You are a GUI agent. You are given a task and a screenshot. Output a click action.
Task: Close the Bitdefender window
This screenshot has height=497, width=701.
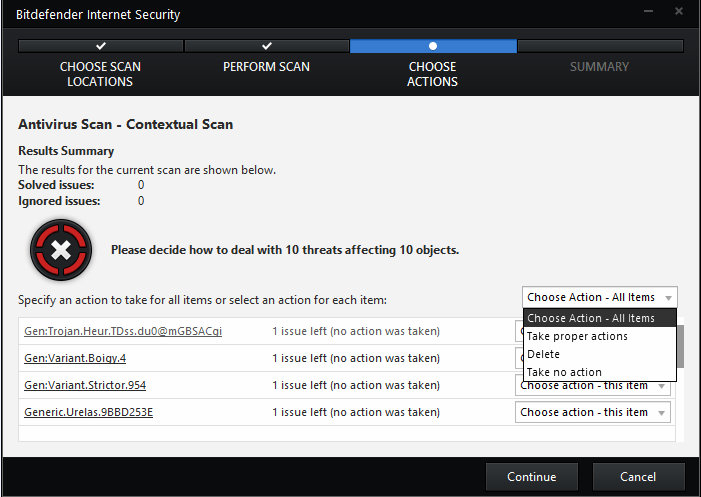click(x=679, y=11)
